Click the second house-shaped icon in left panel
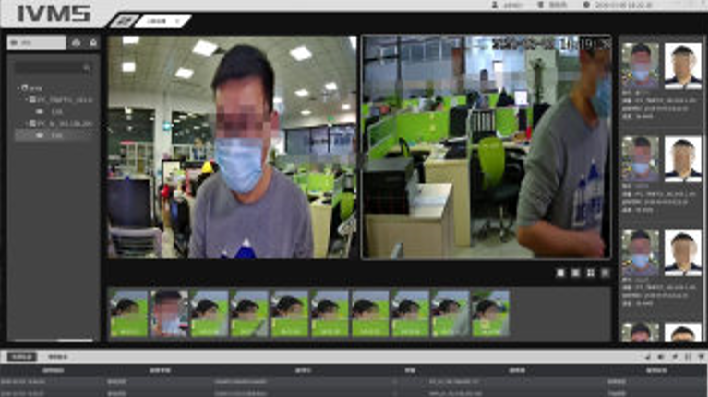 [93, 42]
